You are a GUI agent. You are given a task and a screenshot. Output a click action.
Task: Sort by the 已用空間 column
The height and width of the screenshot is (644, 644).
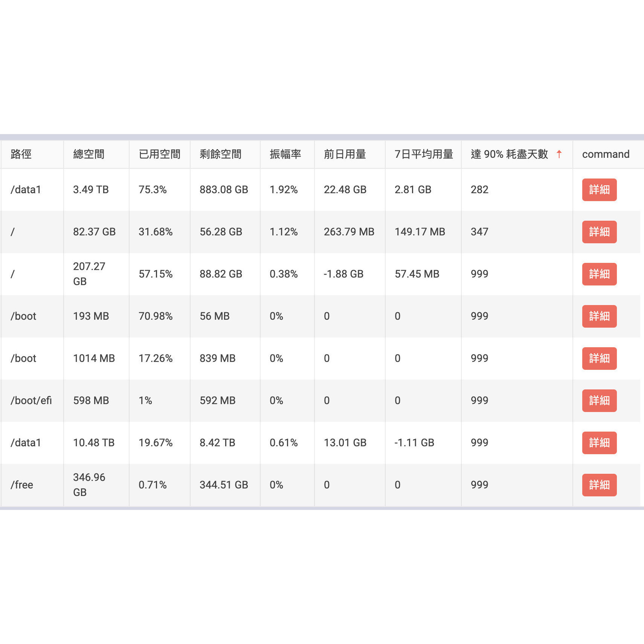pos(160,154)
